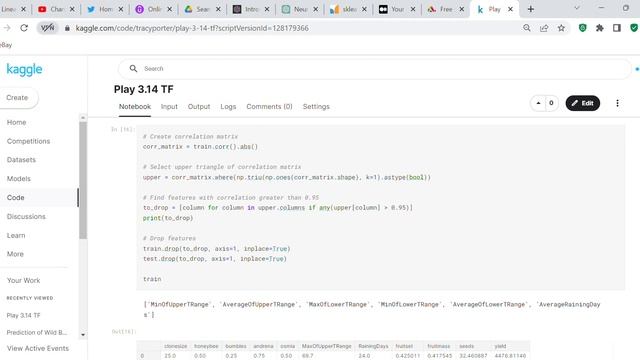Switch to the Output tab
Viewport: 640px width, 360px height.
pos(199,107)
